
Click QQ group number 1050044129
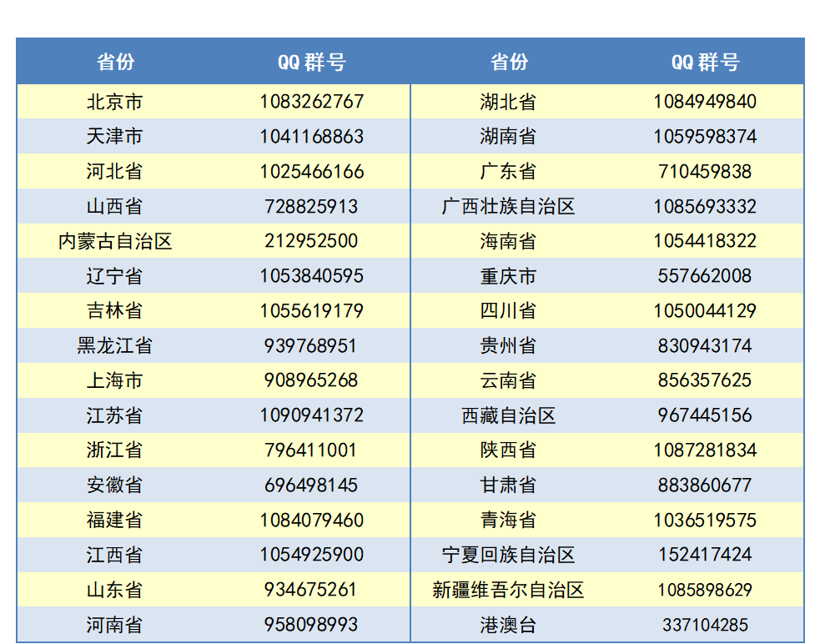[705, 311]
